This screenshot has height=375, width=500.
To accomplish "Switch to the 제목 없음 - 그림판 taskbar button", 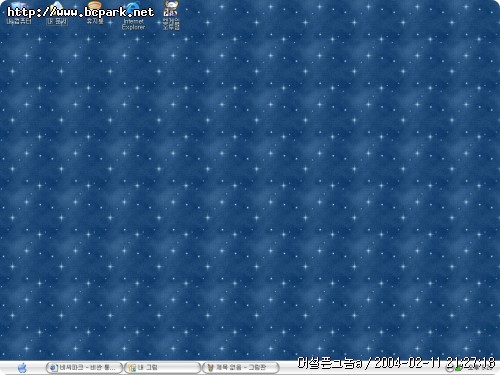I will coord(241,368).
